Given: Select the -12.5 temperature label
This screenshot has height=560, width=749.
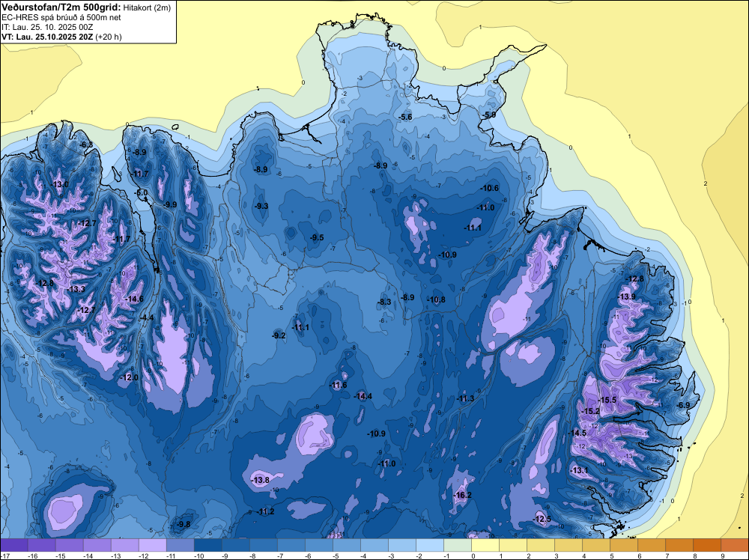Looking at the screenshot, I should tap(542, 519).
